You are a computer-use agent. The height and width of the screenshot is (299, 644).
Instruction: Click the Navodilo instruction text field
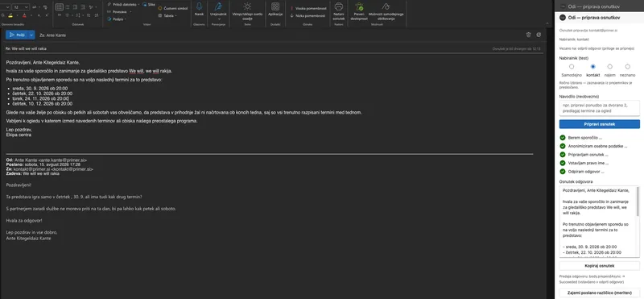(600, 108)
